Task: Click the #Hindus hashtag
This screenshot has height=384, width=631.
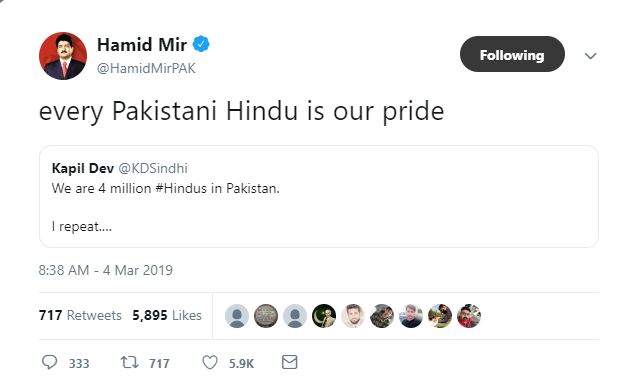Action: [x=181, y=188]
